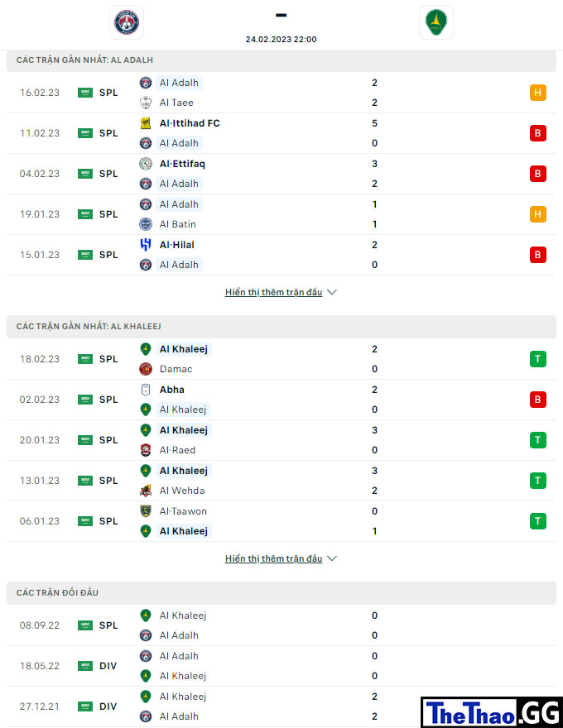Open the Al Khaleej vs Al-Raed match row
This screenshot has width=563, height=728.
281,440
